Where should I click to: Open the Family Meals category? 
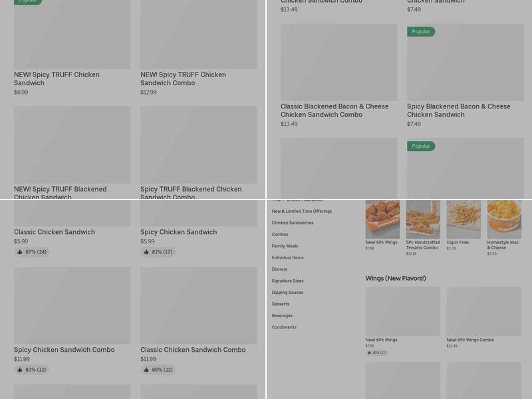tap(285, 246)
